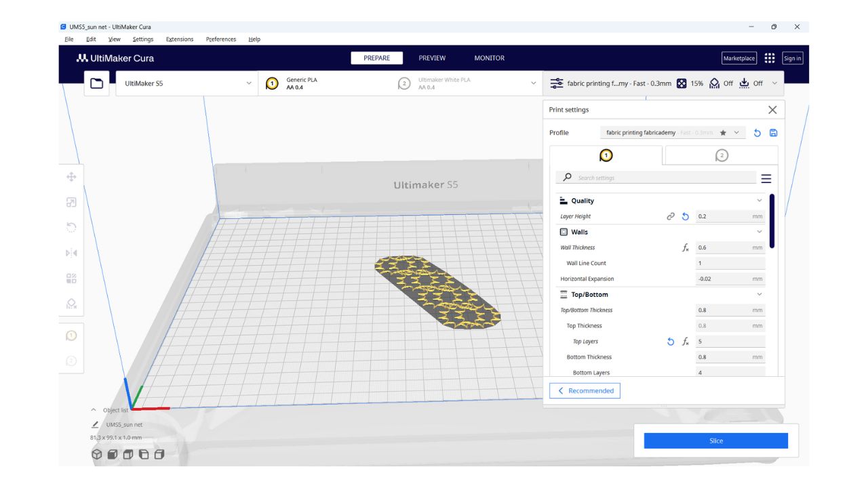The height and width of the screenshot is (488, 868).
Task: Select the Move tool in left toolbar
Action: [x=71, y=177]
